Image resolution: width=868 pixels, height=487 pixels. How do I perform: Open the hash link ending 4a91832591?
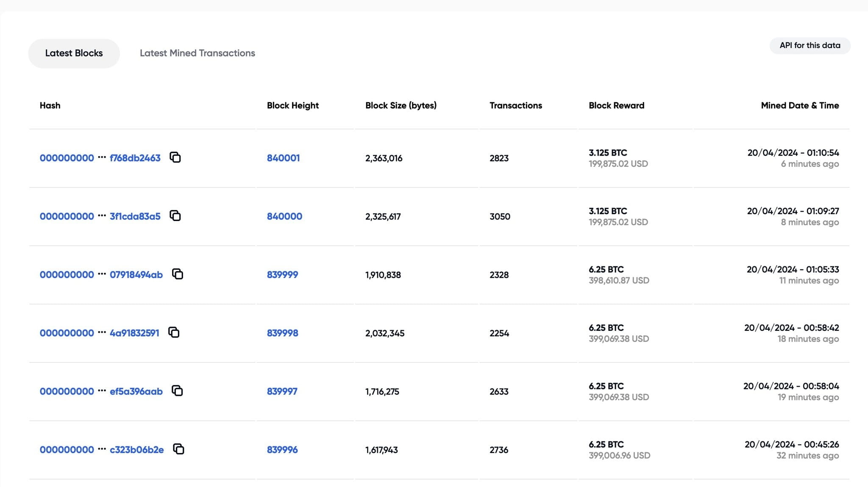(x=134, y=333)
